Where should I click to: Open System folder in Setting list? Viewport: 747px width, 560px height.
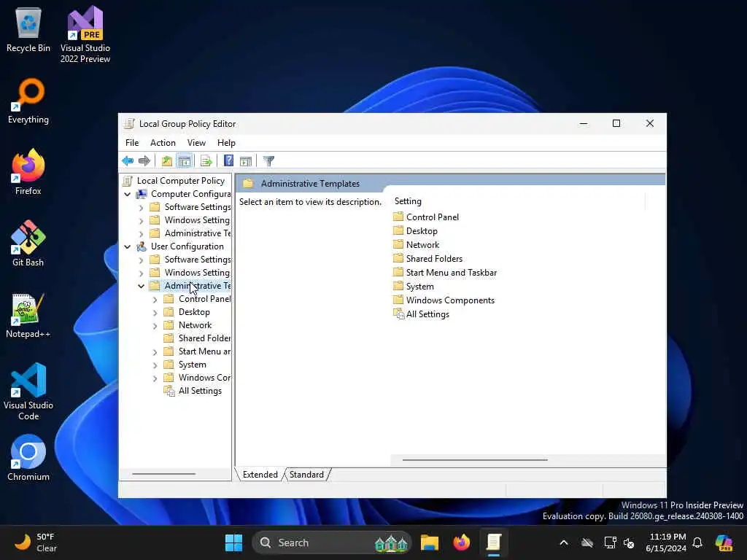[x=419, y=286]
